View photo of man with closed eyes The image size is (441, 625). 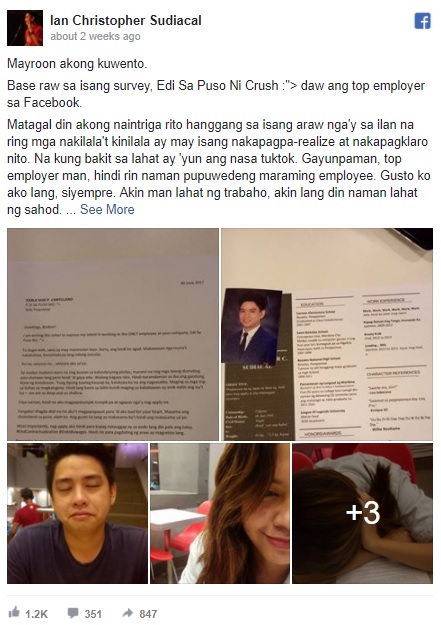(77, 513)
